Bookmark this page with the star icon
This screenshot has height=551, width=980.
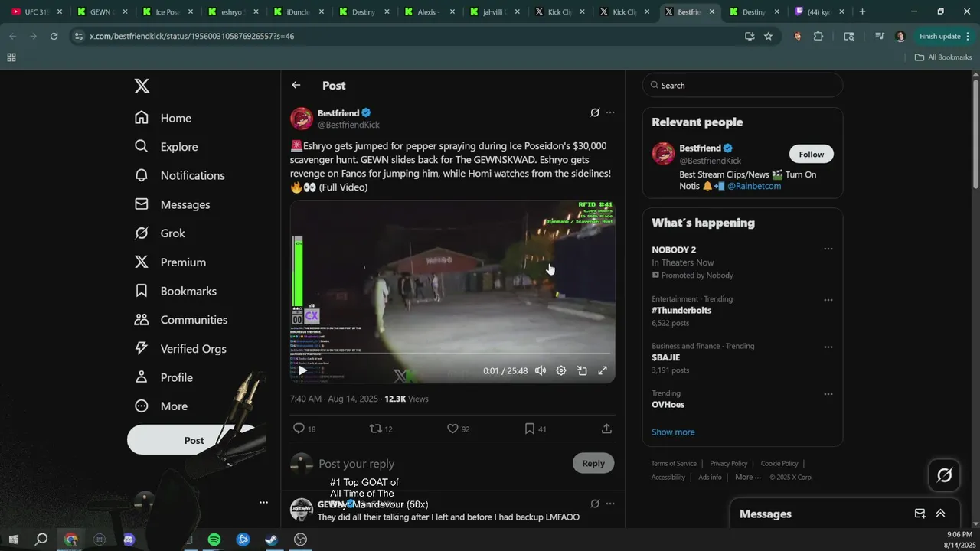768,36
